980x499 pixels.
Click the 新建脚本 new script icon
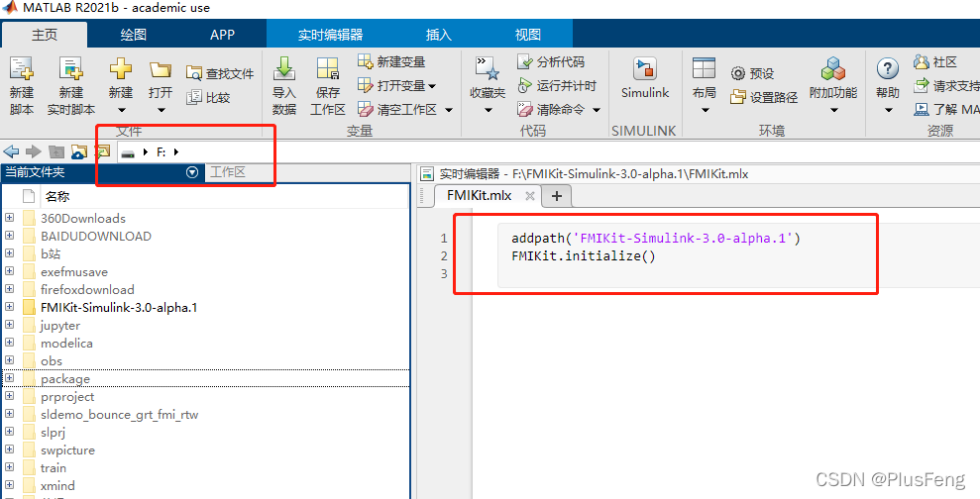[21, 68]
